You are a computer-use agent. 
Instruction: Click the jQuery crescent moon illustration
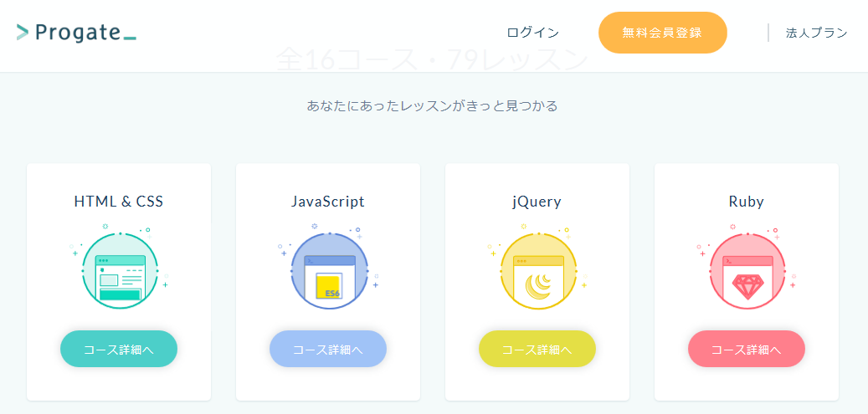538,284
